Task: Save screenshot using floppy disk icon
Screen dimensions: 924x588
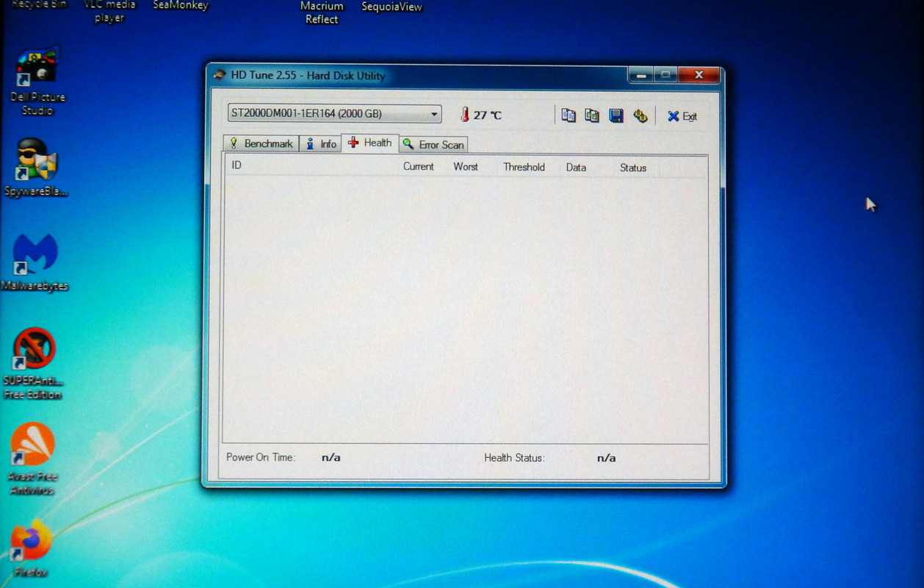Action: [616, 115]
